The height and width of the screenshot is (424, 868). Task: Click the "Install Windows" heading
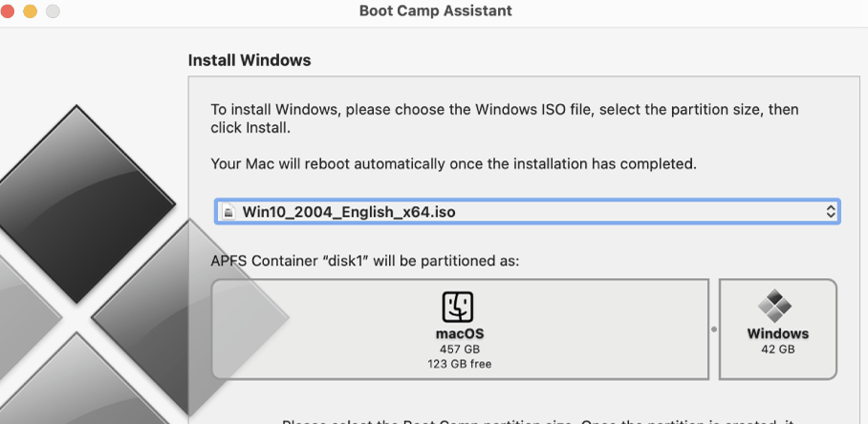point(250,60)
